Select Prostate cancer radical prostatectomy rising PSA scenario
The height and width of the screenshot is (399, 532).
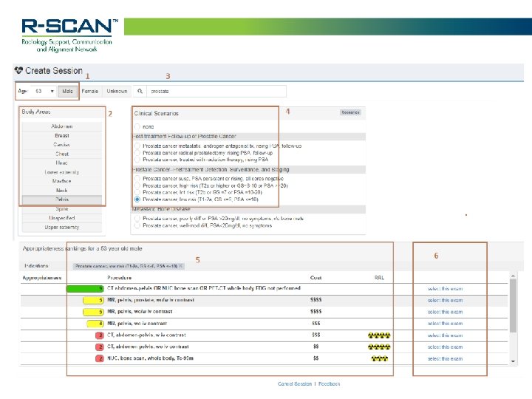point(137,153)
